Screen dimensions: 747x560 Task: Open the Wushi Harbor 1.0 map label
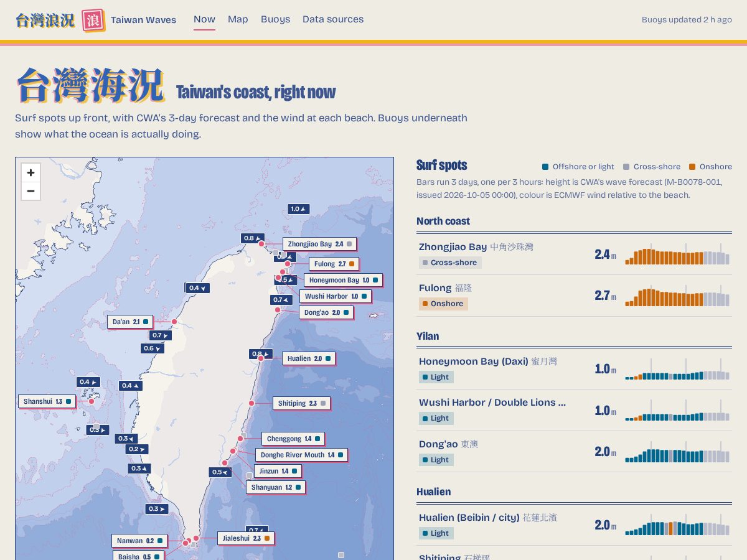point(336,297)
